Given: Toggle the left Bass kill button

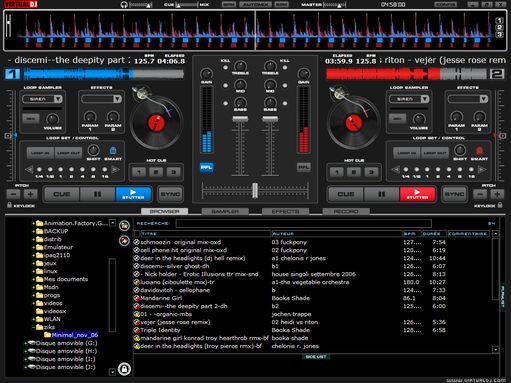Looking at the screenshot, I should tap(226, 103).
